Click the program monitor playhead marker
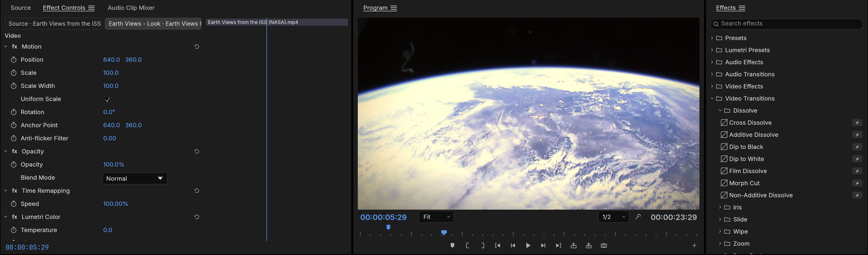868x255 pixels. click(x=444, y=233)
